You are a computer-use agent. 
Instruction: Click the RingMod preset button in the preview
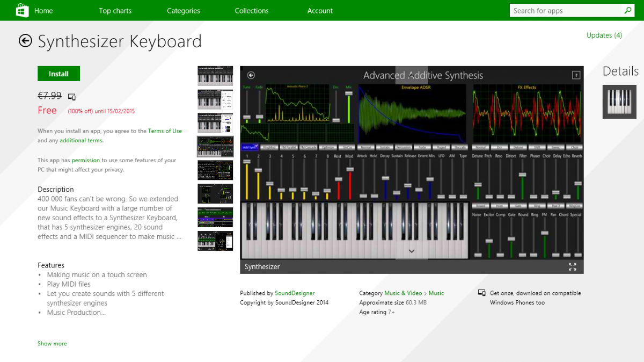270,147
